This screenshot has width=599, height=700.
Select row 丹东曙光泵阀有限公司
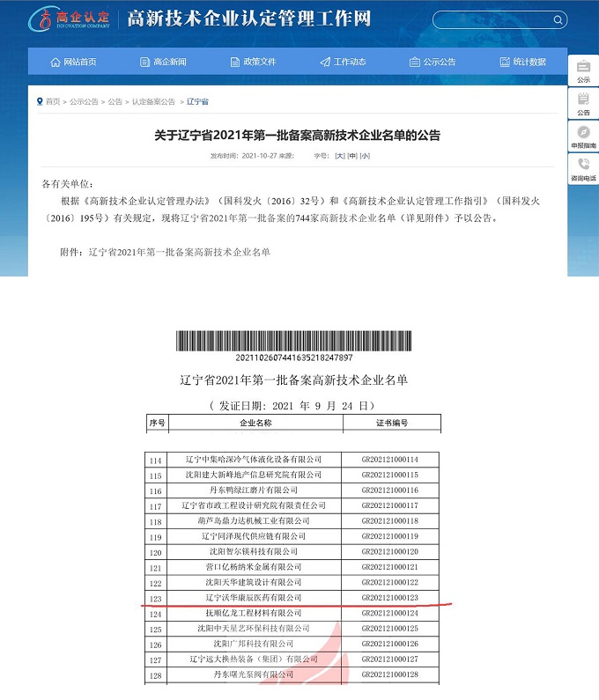pos(292,674)
